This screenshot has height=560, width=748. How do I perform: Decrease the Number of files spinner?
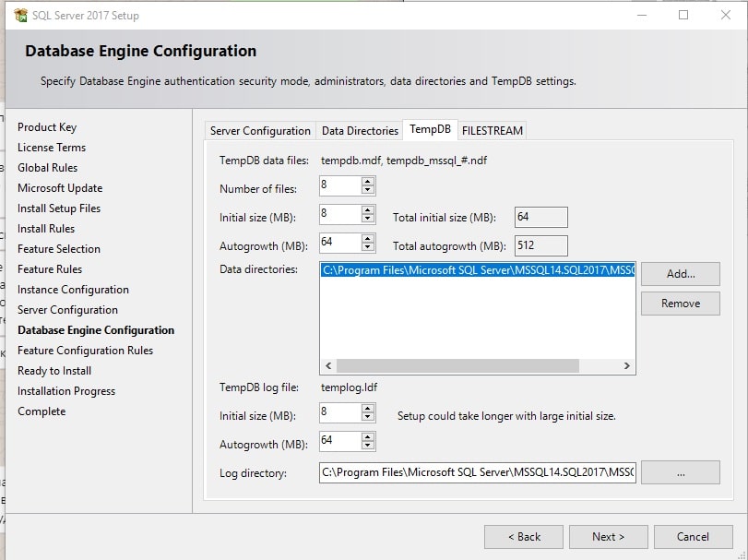point(368,191)
